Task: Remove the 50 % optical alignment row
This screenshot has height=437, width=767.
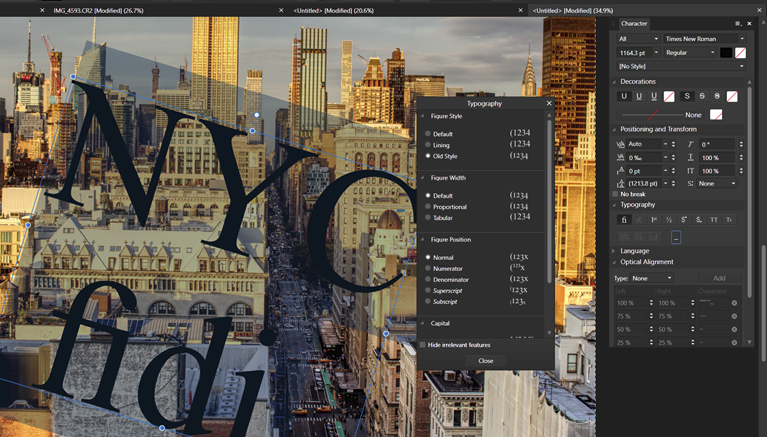Action: [x=734, y=330]
